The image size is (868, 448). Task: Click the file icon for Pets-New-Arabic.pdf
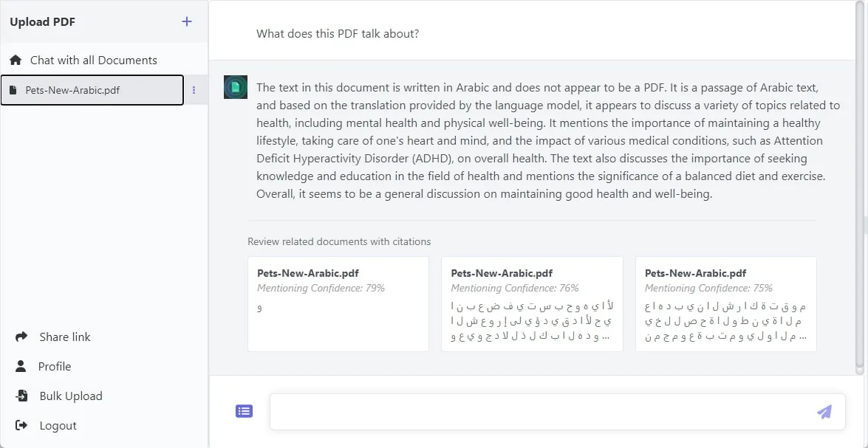tap(13, 90)
